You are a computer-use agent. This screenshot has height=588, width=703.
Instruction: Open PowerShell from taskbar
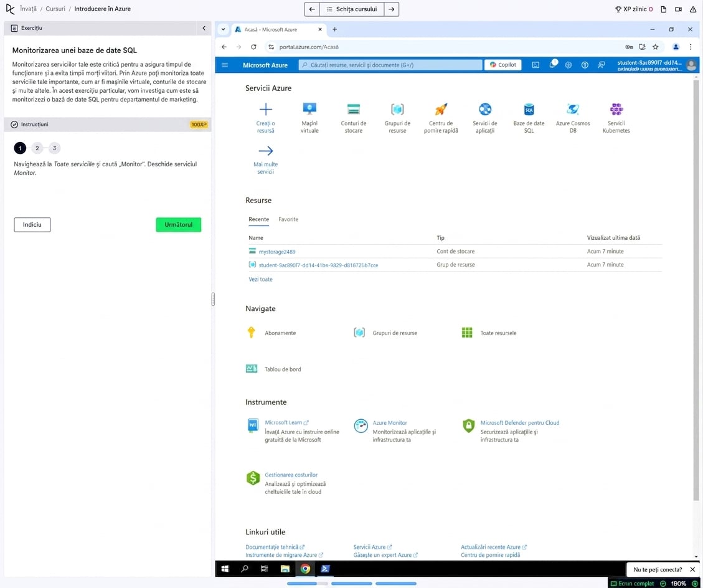click(325, 569)
